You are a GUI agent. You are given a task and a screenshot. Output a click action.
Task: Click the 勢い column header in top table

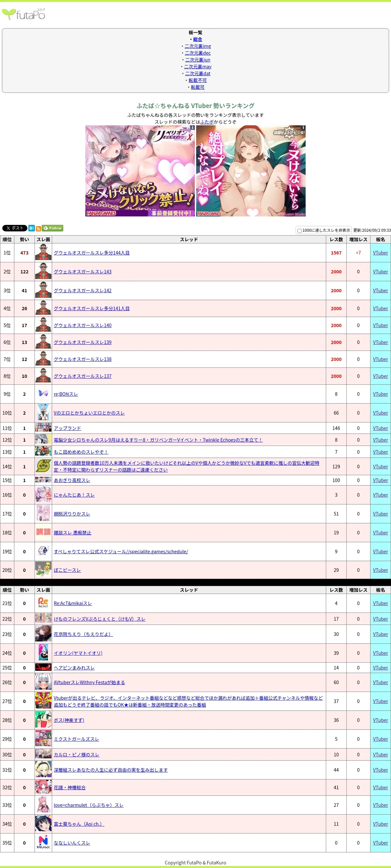pos(24,239)
